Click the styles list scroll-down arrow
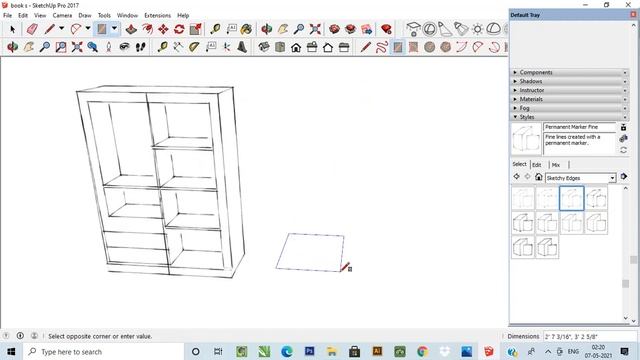Image resolution: width=640 pixels, height=360 pixels. pos(625,318)
